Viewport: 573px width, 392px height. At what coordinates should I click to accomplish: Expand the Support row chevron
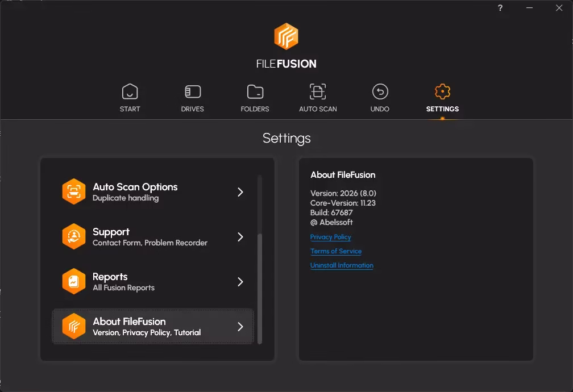240,237
